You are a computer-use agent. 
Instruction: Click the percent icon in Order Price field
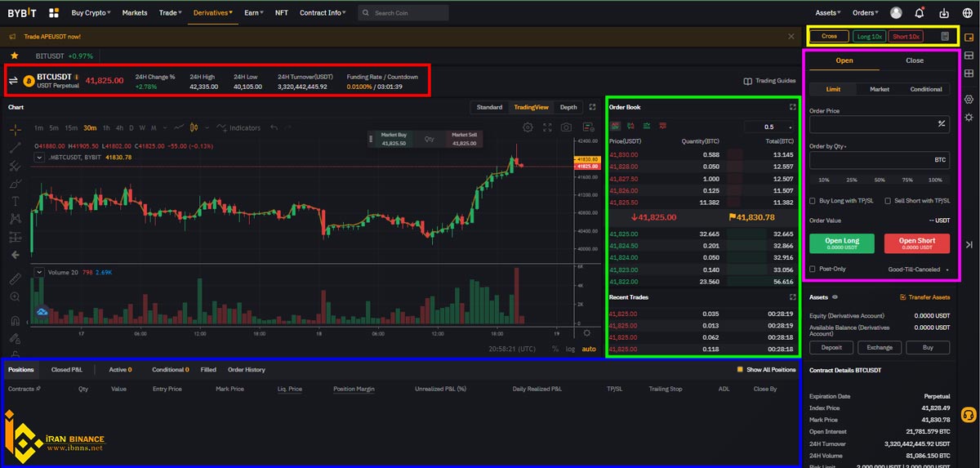941,124
